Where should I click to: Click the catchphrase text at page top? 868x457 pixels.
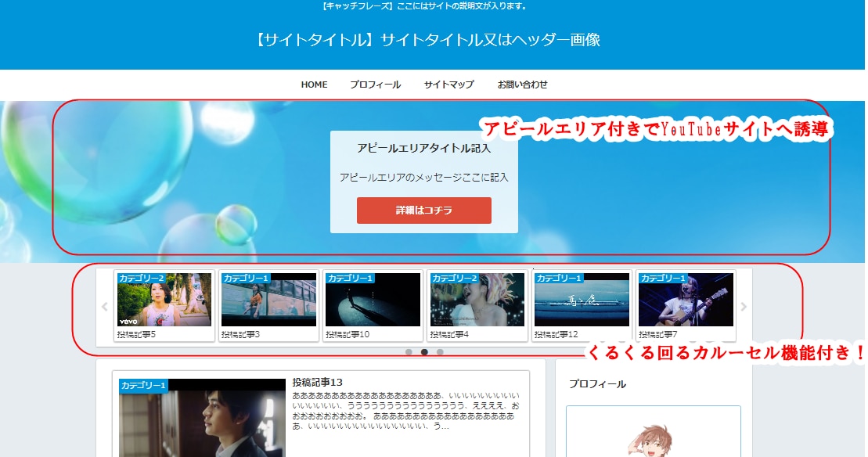424,6
